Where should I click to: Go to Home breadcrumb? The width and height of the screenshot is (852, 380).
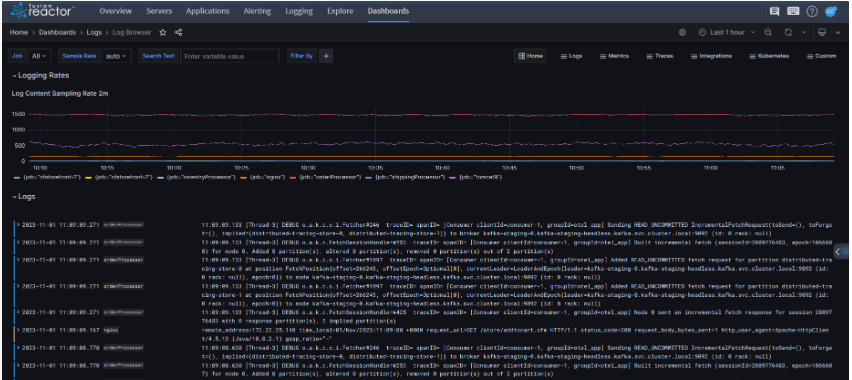click(18, 33)
